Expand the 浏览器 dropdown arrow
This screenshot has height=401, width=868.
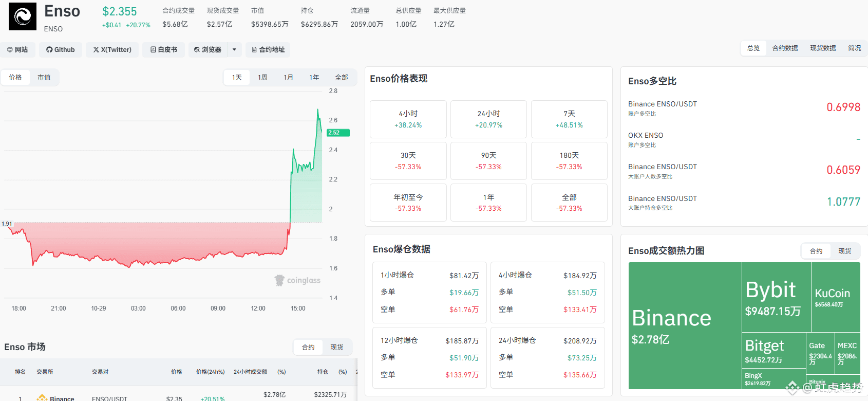234,49
